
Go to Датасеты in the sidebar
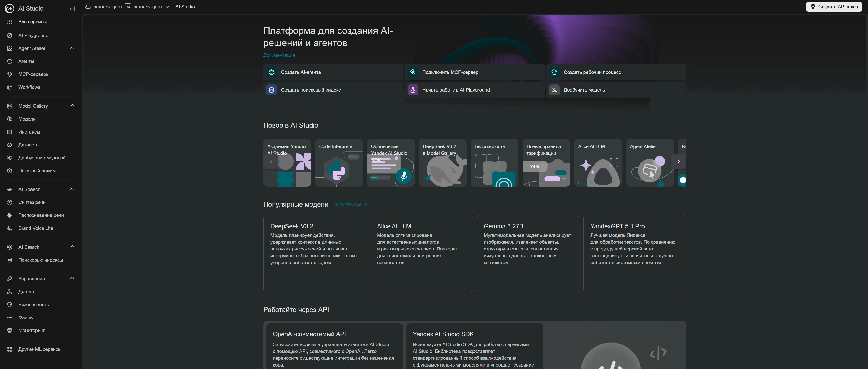41,145
